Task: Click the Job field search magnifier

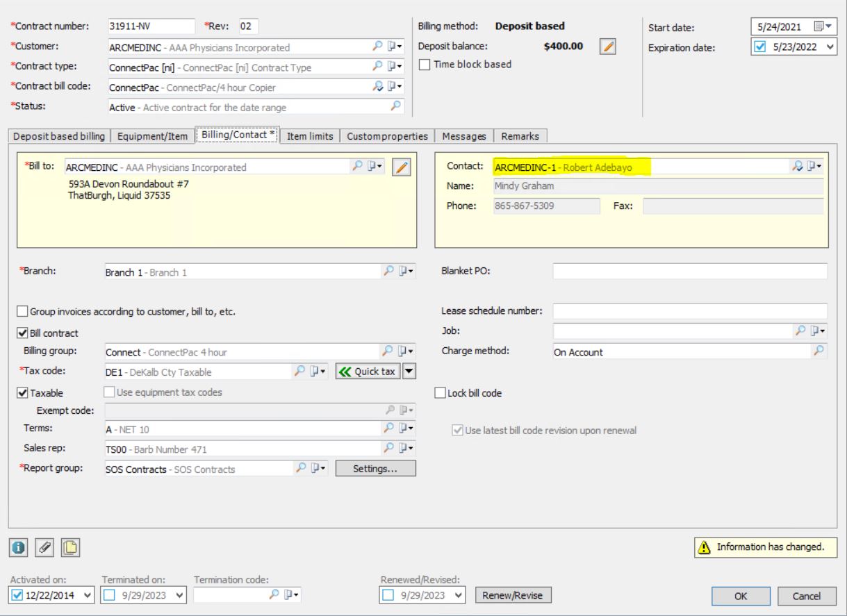Action: click(x=802, y=331)
